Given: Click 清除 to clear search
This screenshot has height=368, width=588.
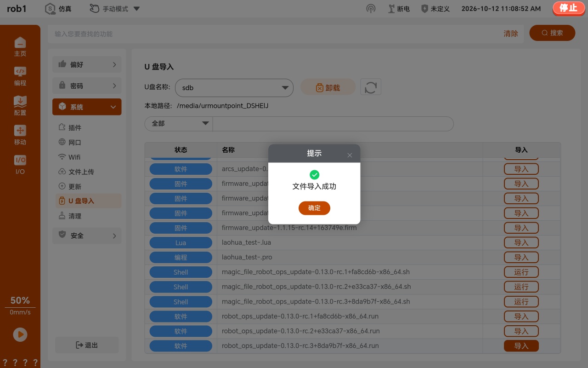Looking at the screenshot, I should click(511, 34).
